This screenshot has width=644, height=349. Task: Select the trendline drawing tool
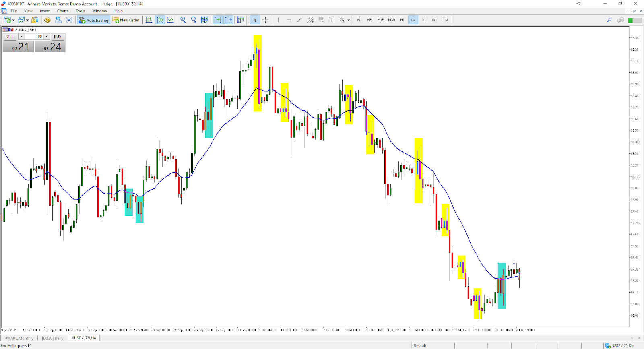point(299,20)
